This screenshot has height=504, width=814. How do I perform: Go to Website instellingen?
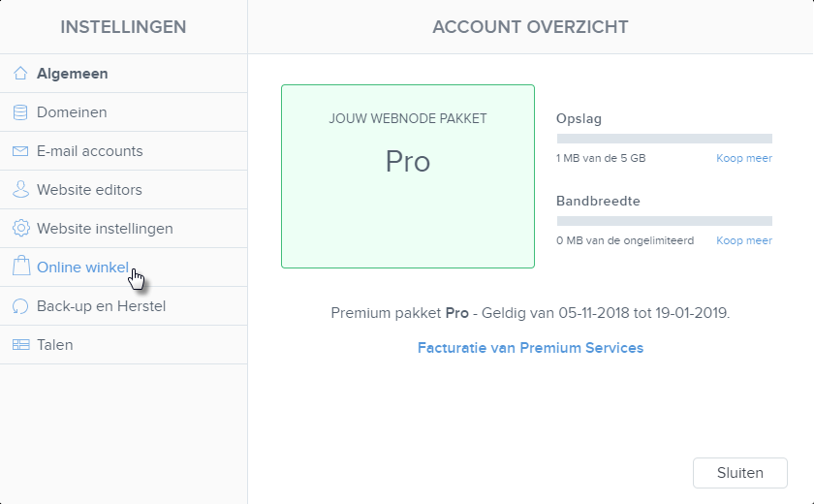coord(124,229)
